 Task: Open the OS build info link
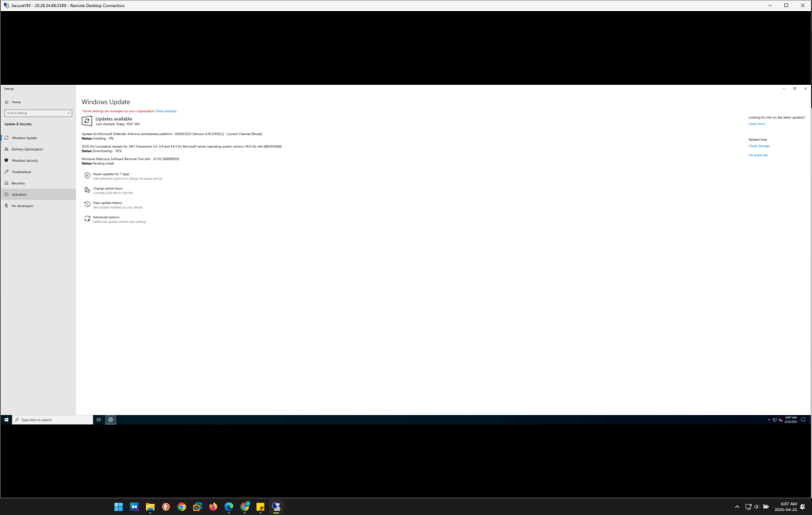click(758, 155)
